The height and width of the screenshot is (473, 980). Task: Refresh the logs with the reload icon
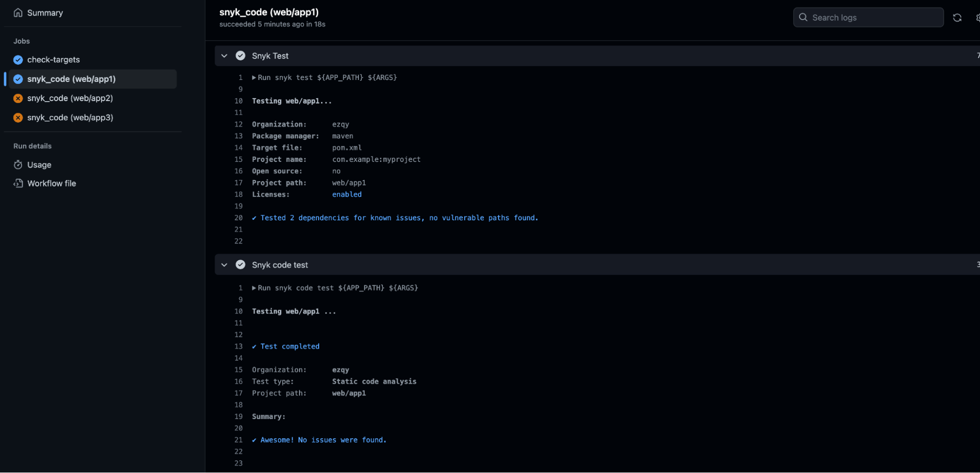point(957,18)
